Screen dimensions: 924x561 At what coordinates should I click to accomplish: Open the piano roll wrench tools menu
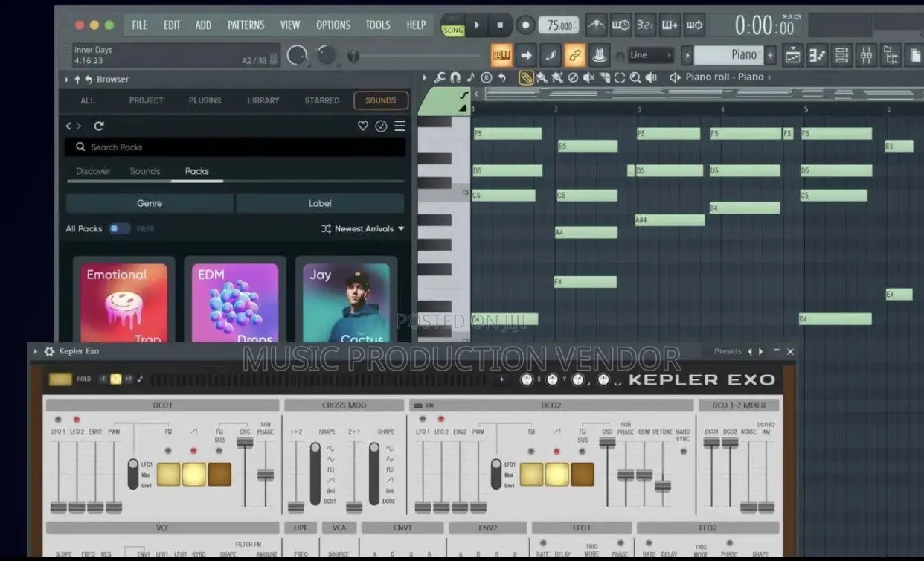pos(440,77)
